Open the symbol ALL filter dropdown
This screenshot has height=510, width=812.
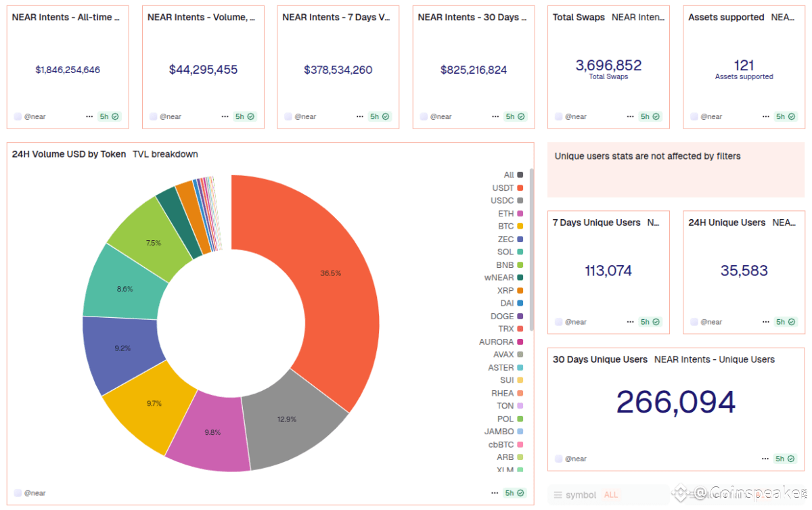(586, 494)
